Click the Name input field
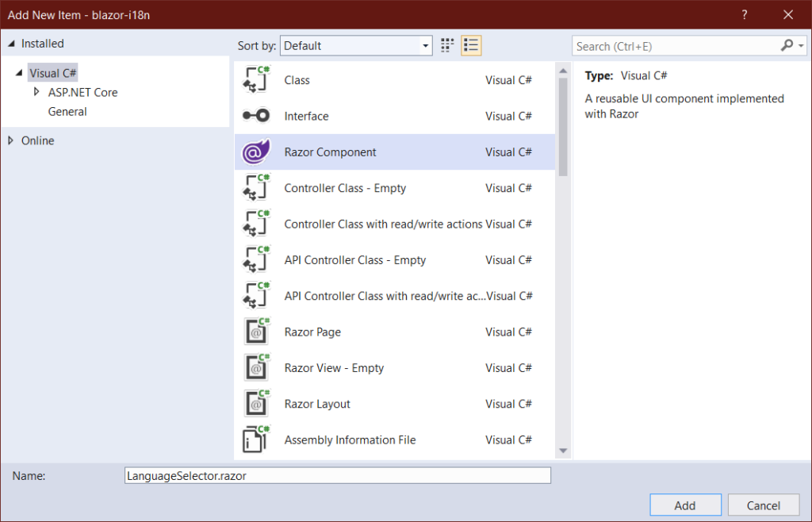 pyautogui.click(x=338, y=475)
